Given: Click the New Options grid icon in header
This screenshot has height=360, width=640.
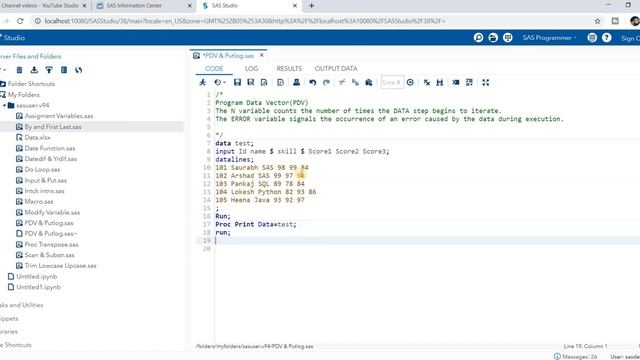Looking at the screenshot, I should [x=508, y=38].
